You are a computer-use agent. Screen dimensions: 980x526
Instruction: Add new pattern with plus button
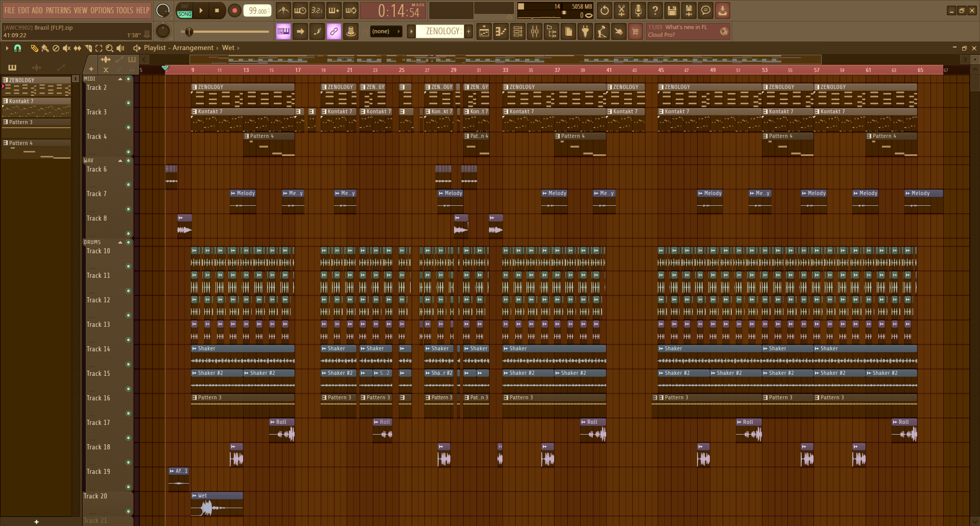469,32
